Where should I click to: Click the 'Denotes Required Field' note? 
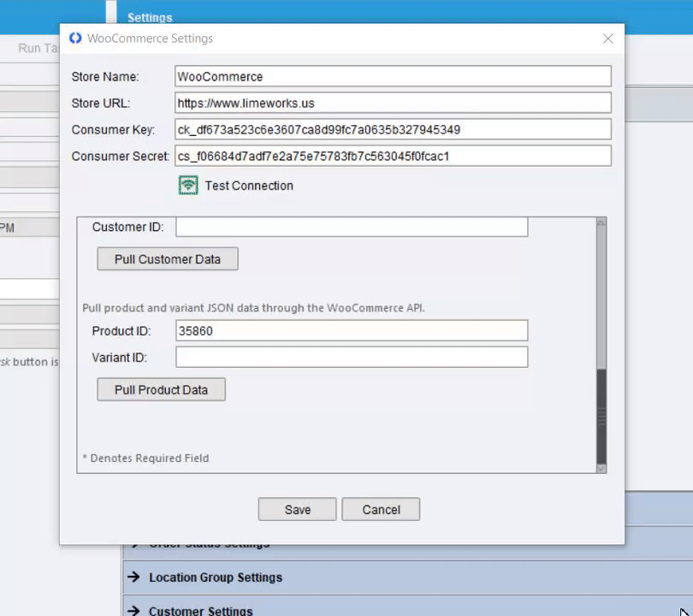(145, 459)
